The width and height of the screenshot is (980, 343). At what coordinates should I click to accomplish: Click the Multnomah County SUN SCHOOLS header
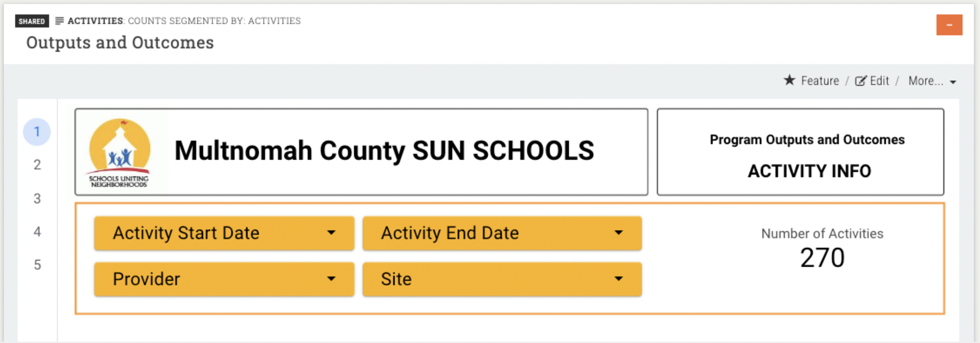(x=384, y=151)
